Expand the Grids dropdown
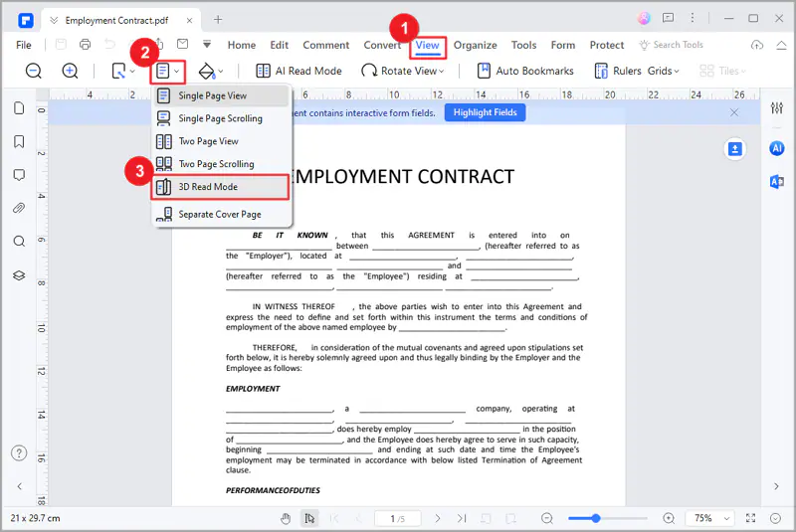This screenshot has width=796, height=532. 663,71
